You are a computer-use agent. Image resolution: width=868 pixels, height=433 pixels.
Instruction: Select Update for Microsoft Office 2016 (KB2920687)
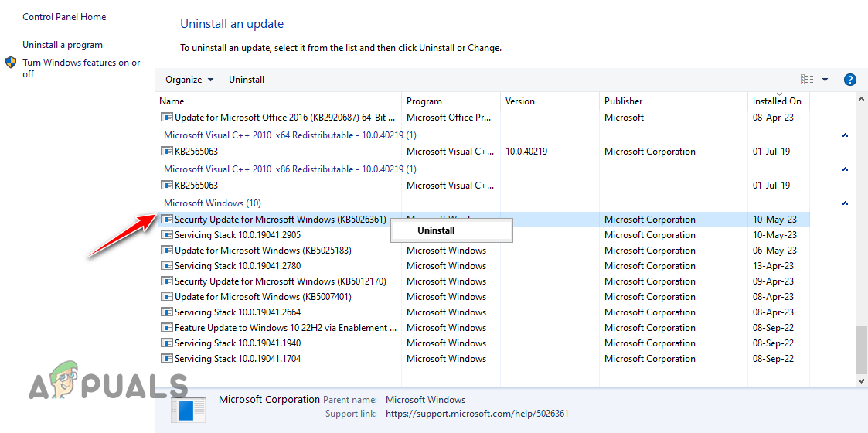pyautogui.click(x=285, y=118)
